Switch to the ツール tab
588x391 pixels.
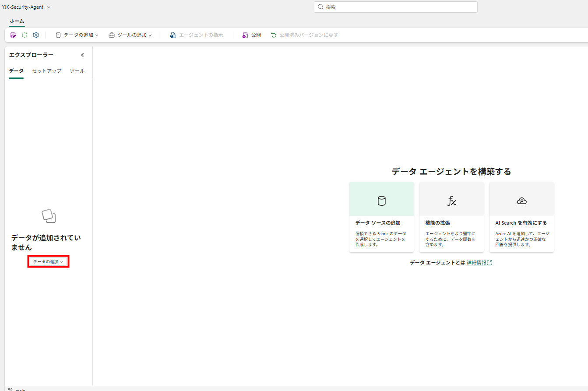(x=77, y=71)
